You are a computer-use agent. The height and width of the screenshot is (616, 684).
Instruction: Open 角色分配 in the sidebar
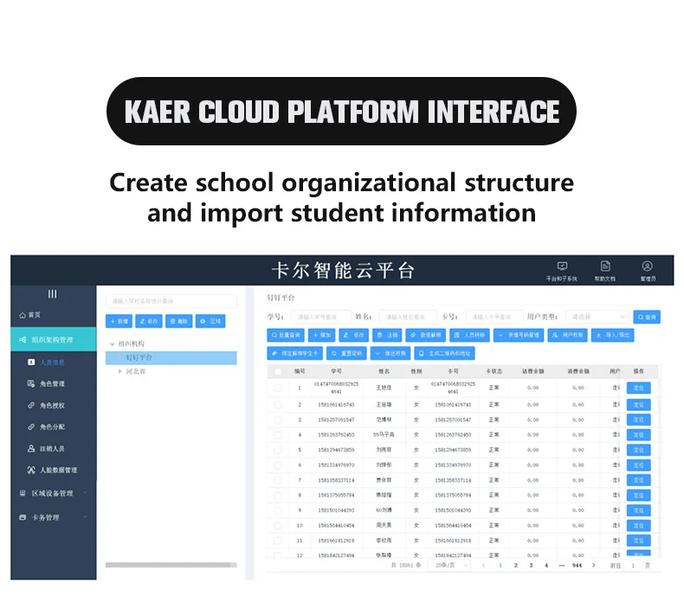point(47,427)
